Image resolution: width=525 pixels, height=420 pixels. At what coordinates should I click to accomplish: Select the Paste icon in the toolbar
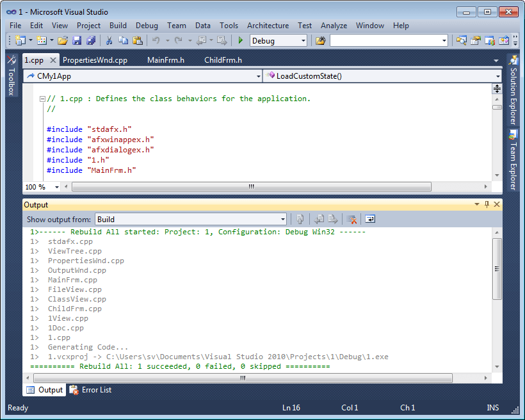[138, 40]
